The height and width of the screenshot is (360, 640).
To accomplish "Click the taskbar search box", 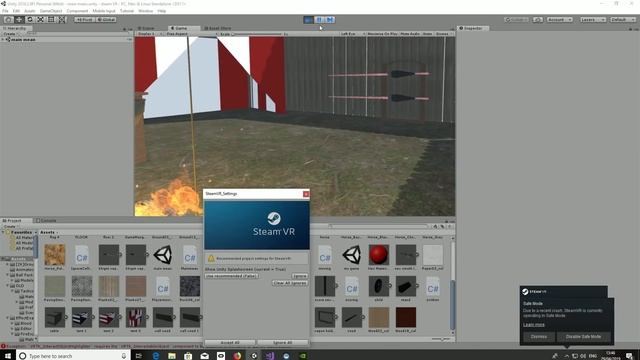I will pyautogui.click(x=73, y=356).
